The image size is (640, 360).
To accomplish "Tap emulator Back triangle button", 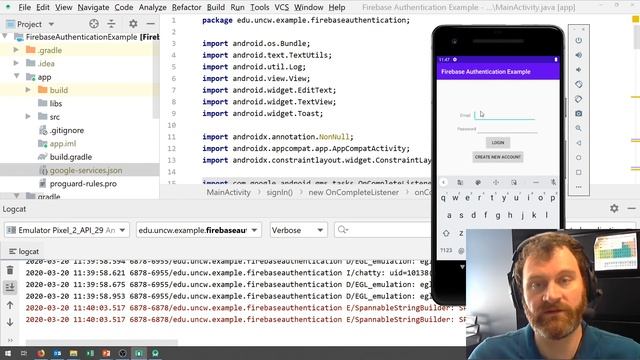I will click(578, 143).
